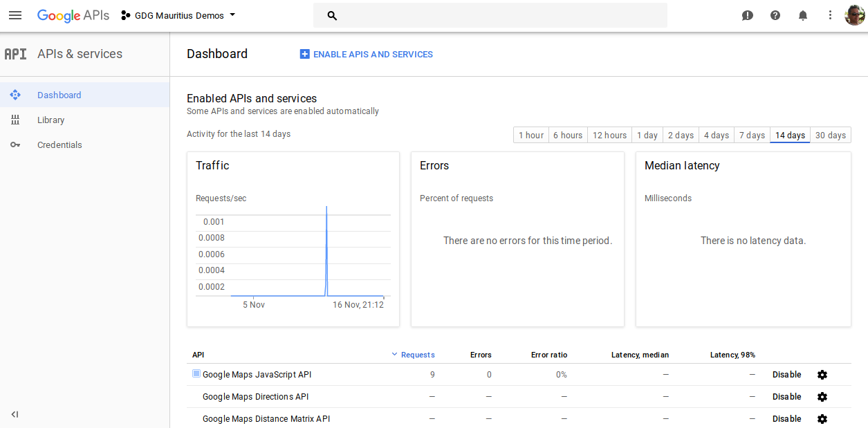868x428 pixels.
Task: Open the help icon in top bar
Action: point(775,15)
